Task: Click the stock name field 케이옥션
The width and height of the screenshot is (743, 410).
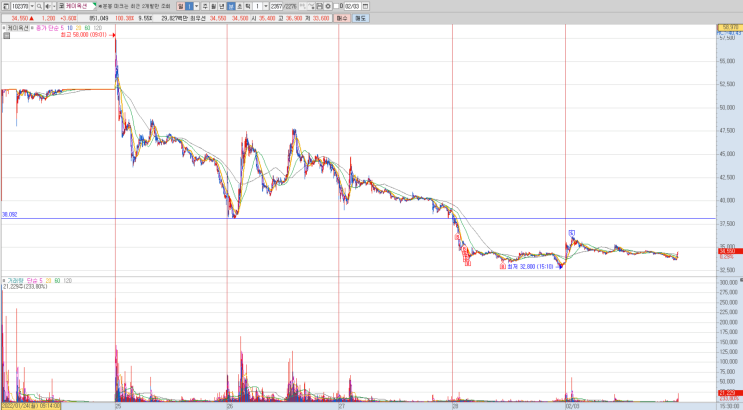Action: click(x=80, y=6)
